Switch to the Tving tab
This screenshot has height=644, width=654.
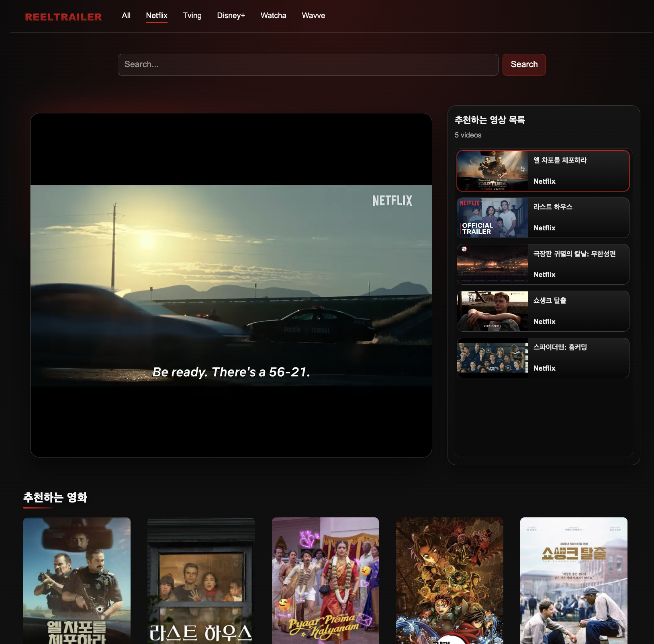[192, 16]
